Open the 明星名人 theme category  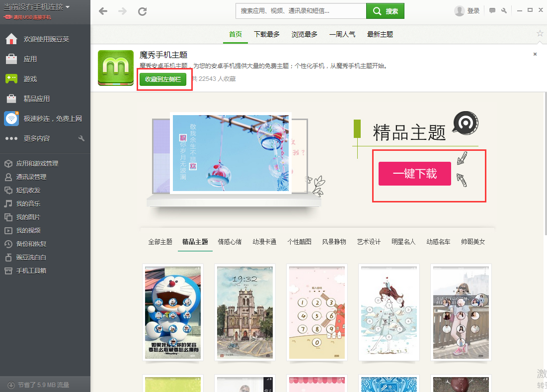(403, 242)
